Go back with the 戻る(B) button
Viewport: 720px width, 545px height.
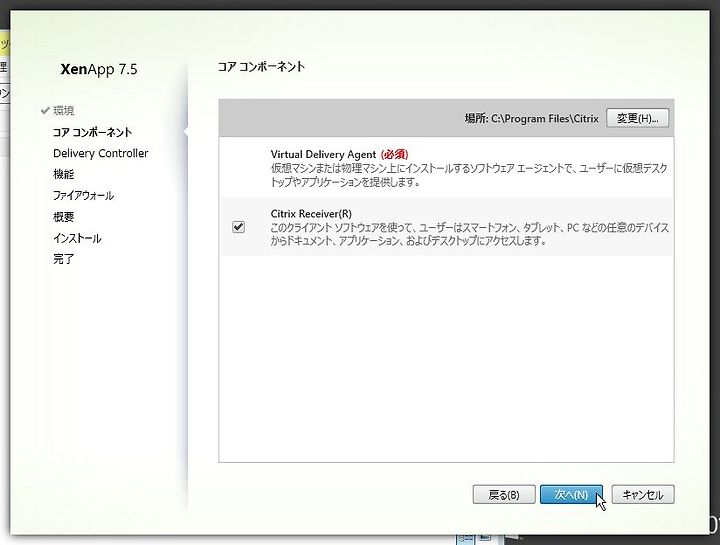click(504, 494)
